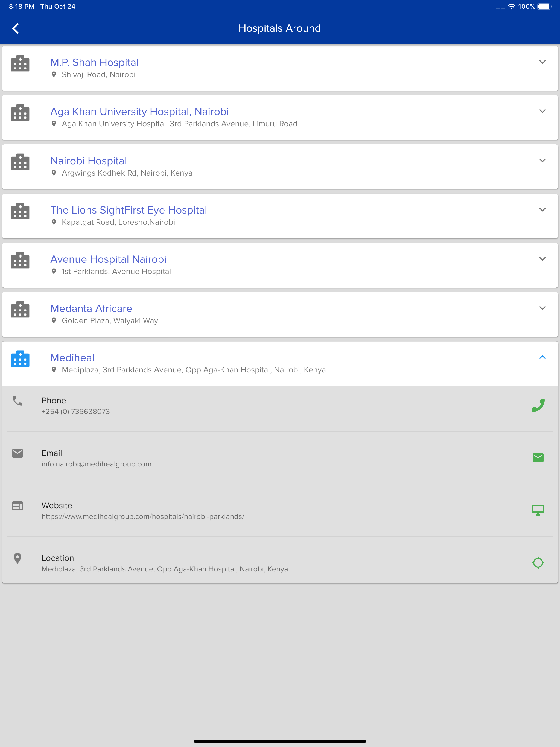This screenshot has height=747, width=560.
Task: Select the Avenue Hospital Nairobi title
Action: (x=109, y=259)
